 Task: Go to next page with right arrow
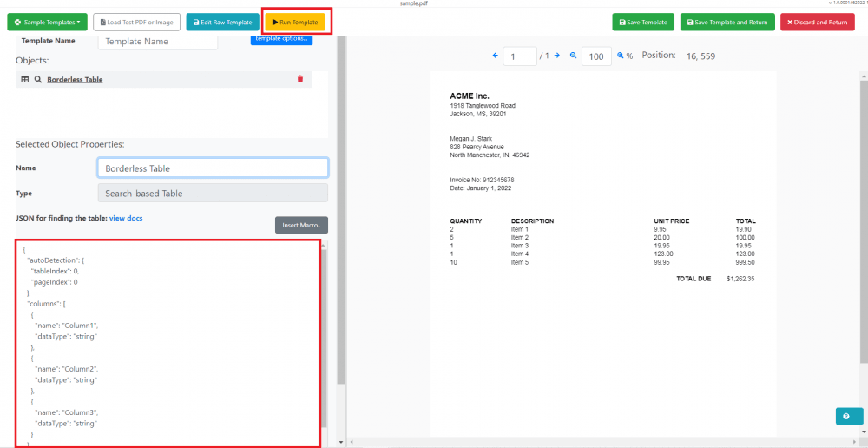(x=557, y=56)
